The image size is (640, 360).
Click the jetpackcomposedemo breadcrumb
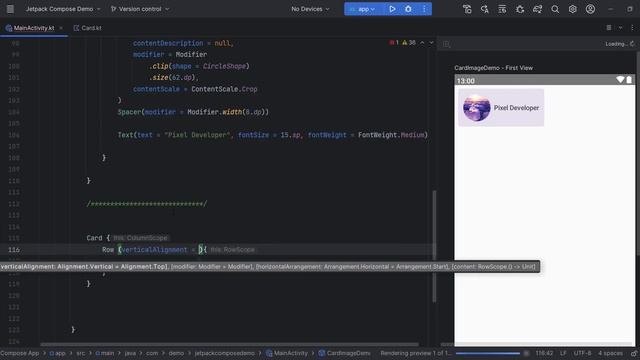pyautogui.click(x=224, y=353)
